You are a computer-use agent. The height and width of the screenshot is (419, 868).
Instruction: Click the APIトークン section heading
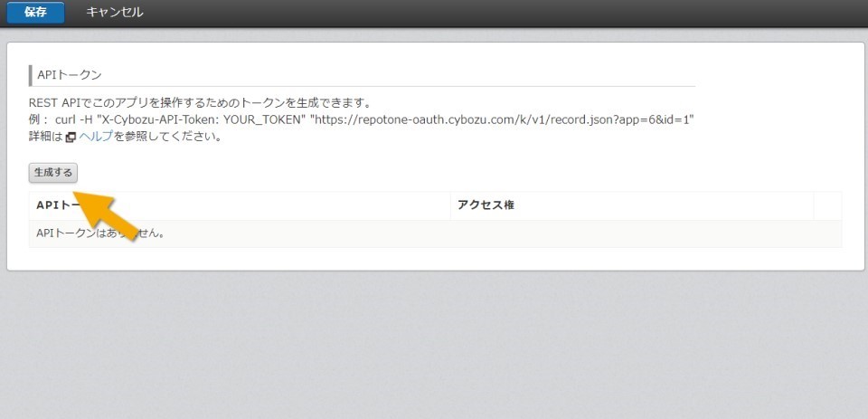pos(70,75)
